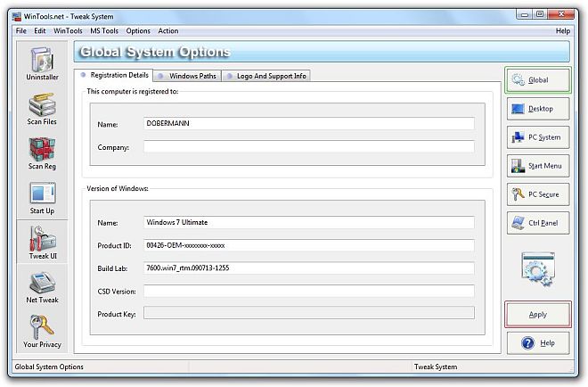The height and width of the screenshot is (387, 588).
Task: Click the Windows Name field
Action: [309, 222]
